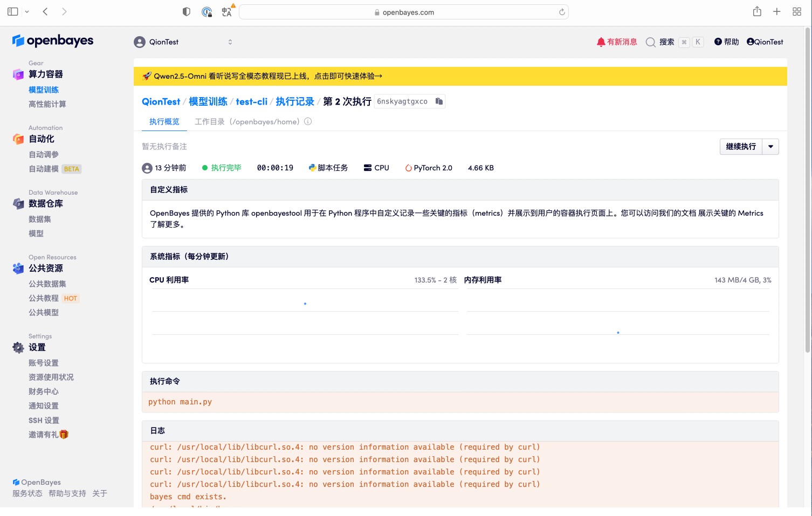
Task: Open the 执行记录 breadcrumb link
Action: (x=295, y=101)
